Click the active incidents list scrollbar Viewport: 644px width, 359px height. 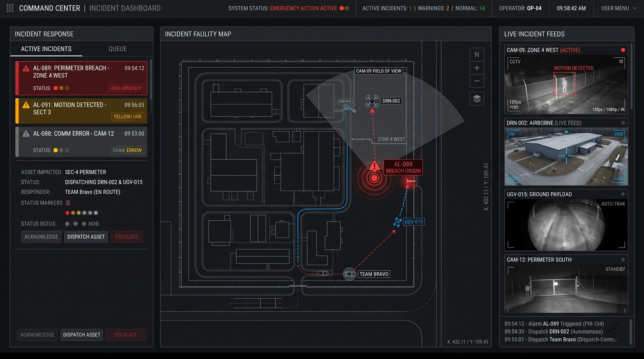coord(151,80)
